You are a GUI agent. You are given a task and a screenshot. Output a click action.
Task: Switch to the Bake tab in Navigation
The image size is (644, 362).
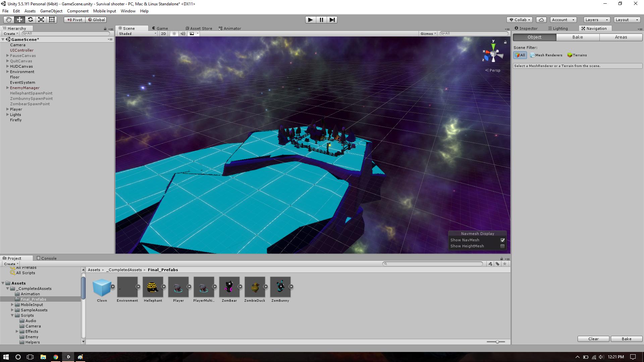(577, 37)
